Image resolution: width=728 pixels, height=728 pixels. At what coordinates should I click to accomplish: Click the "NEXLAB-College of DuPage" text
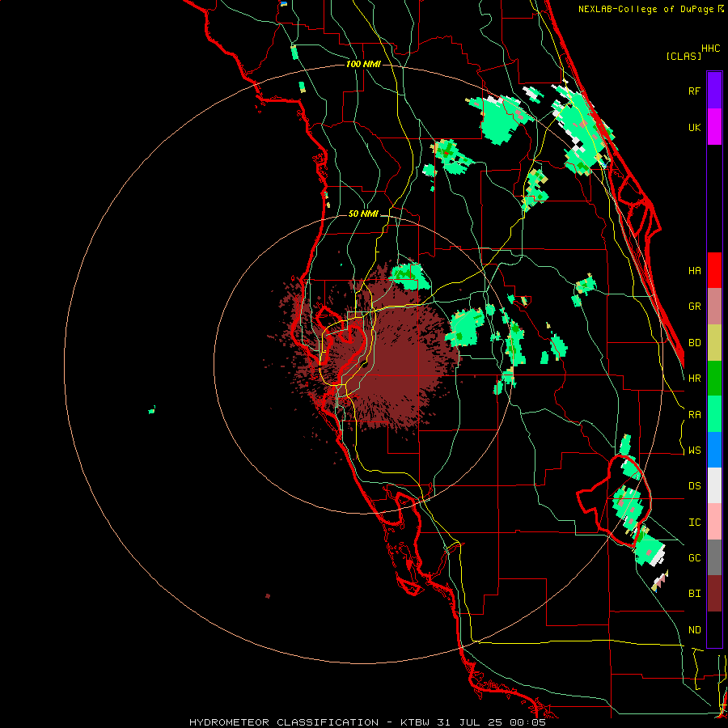645,9
